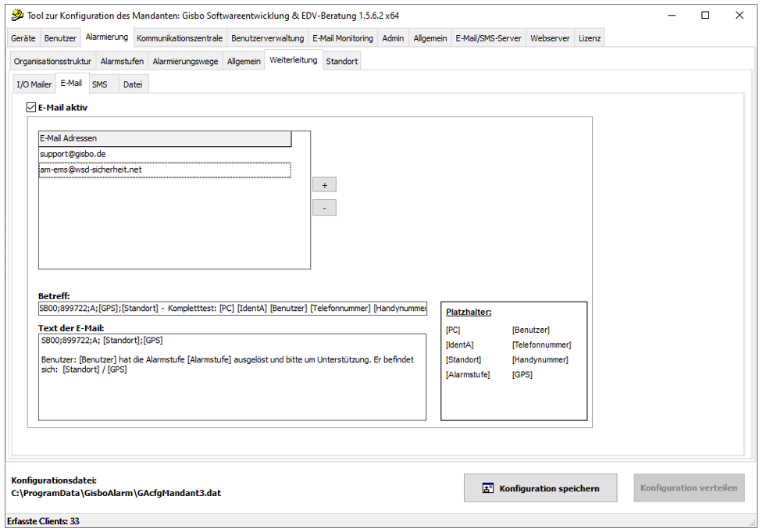Click Konfiguration verteilen button
Viewport: 763px width, 532px height.
click(689, 487)
